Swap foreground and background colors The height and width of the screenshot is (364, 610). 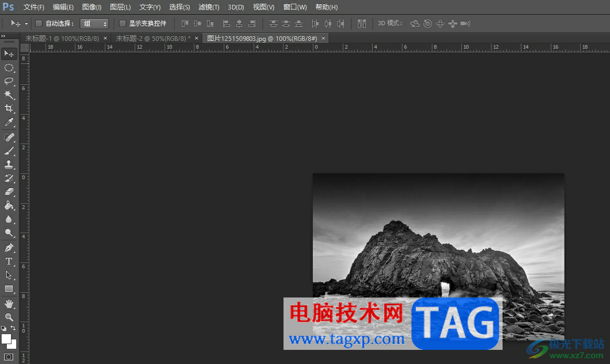(x=14, y=328)
